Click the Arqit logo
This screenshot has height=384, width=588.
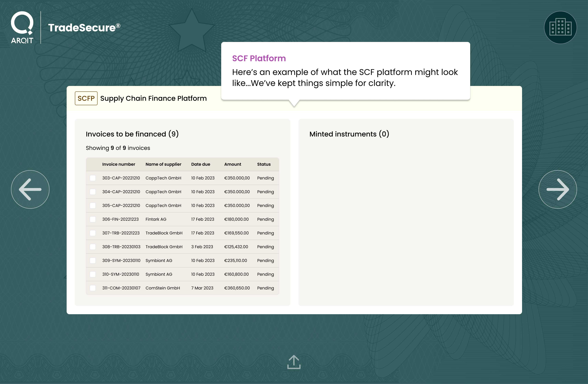pos(22,27)
